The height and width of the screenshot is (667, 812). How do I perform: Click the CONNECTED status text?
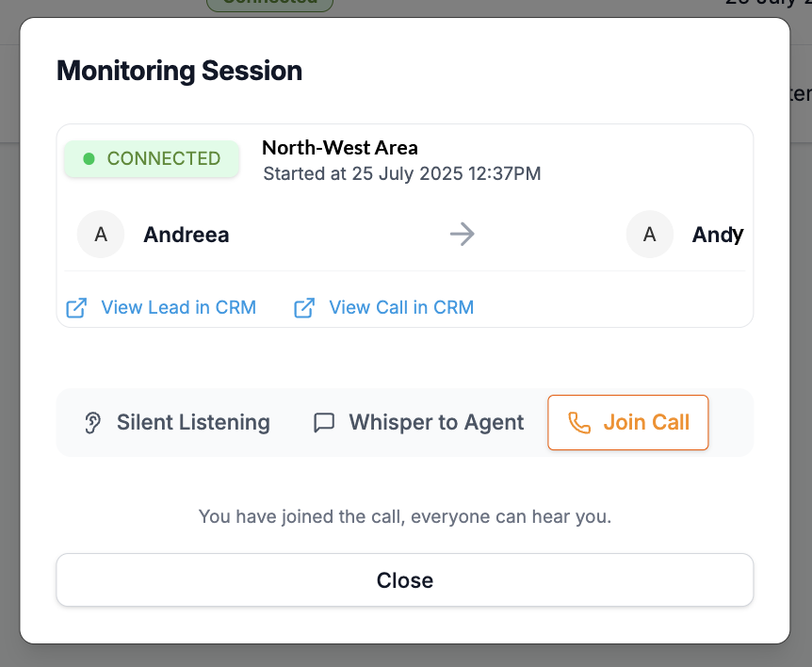tap(164, 159)
